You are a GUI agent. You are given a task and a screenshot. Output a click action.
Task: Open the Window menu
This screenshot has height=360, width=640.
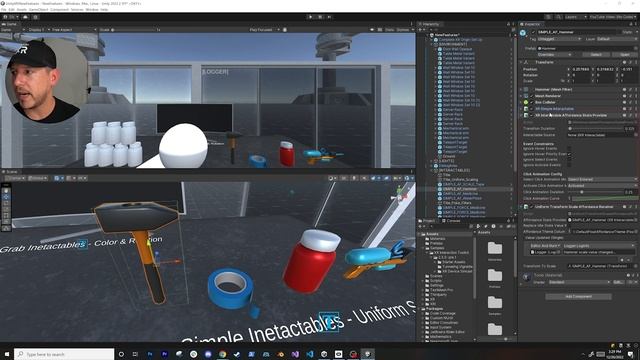92,9
